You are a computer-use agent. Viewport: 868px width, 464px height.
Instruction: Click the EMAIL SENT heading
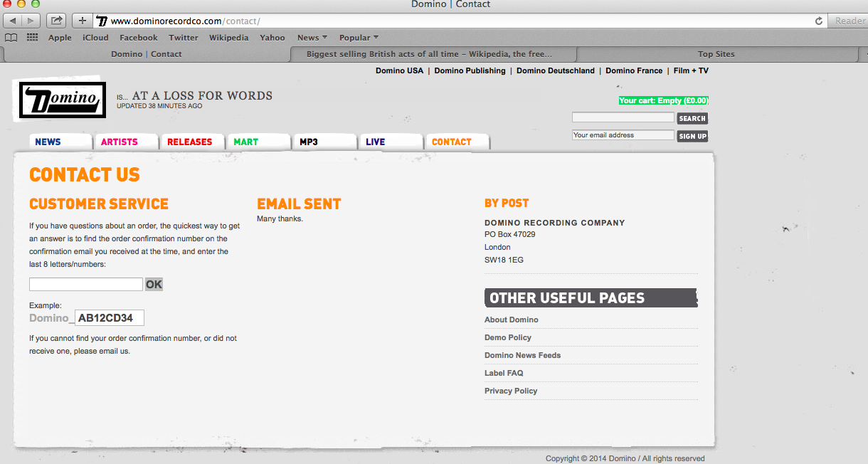pos(299,204)
